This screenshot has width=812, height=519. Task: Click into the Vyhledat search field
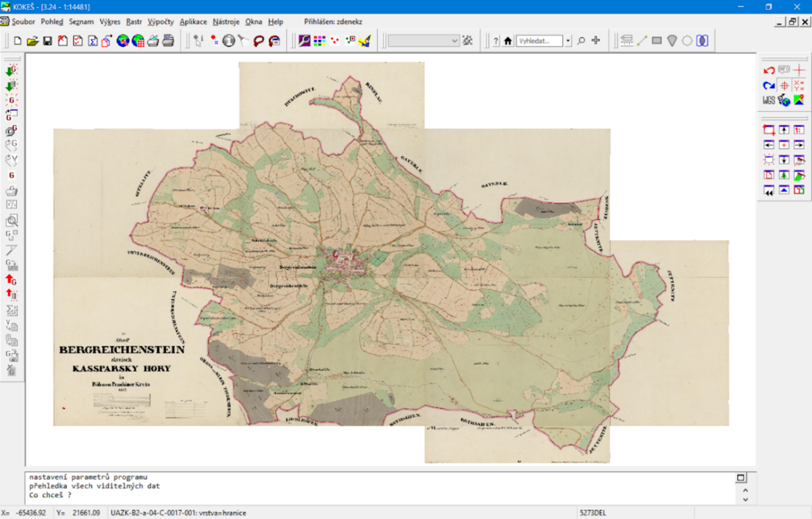pyautogui.click(x=540, y=41)
